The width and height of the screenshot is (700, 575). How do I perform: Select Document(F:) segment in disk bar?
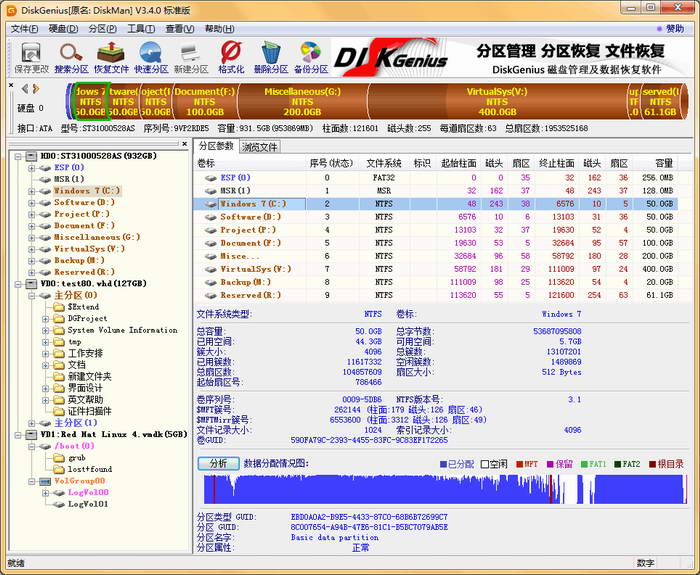point(204,101)
